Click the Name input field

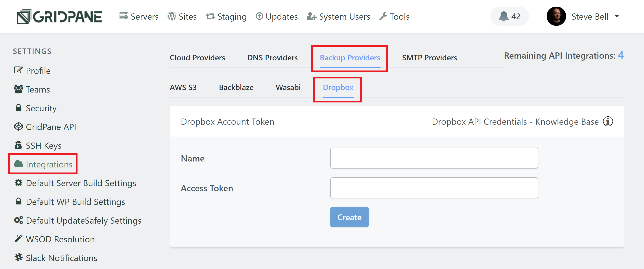434,158
